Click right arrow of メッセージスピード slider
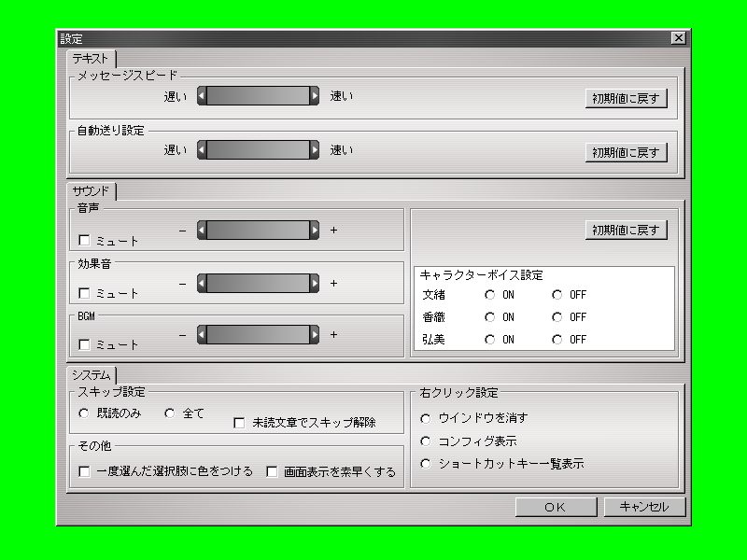The width and height of the screenshot is (747, 560). [x=315, y=96]
